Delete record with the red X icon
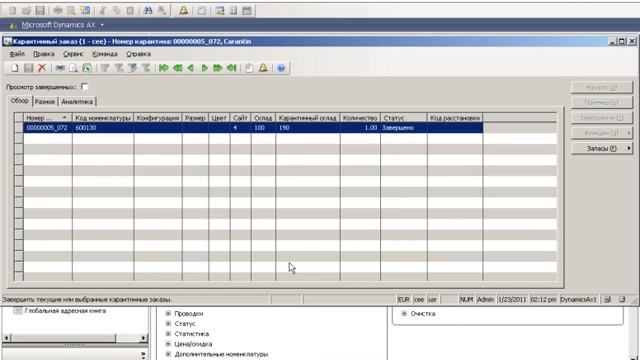 coord(42,68)
